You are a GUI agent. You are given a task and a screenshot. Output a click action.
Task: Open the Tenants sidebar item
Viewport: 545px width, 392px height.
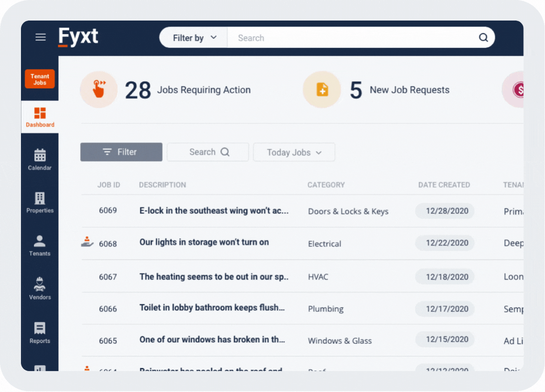tap(40, 246)
